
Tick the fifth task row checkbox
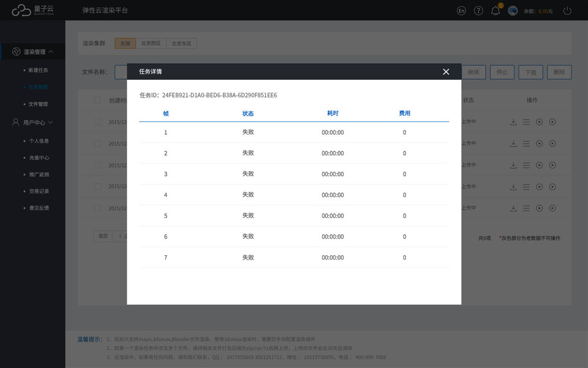[97, 208]
